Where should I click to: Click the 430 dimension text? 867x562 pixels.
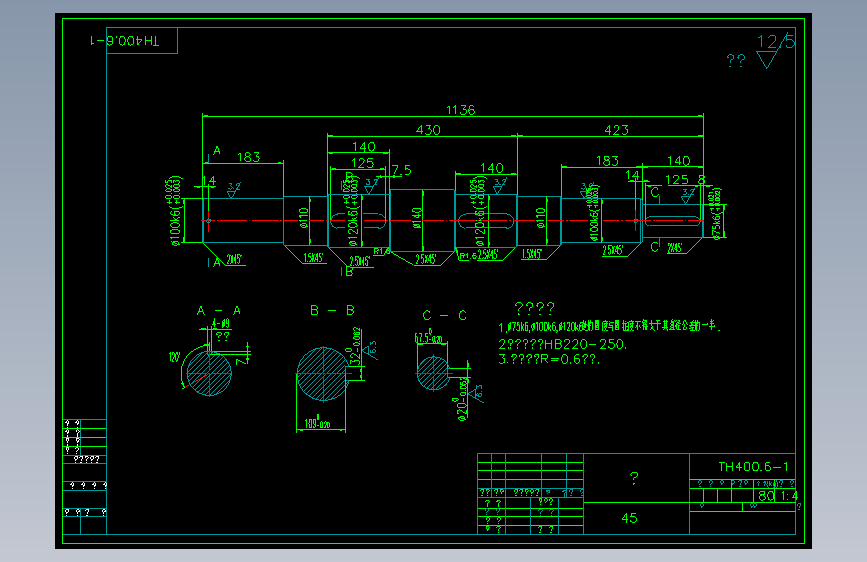pyautogui.click(x=428, y=130)
